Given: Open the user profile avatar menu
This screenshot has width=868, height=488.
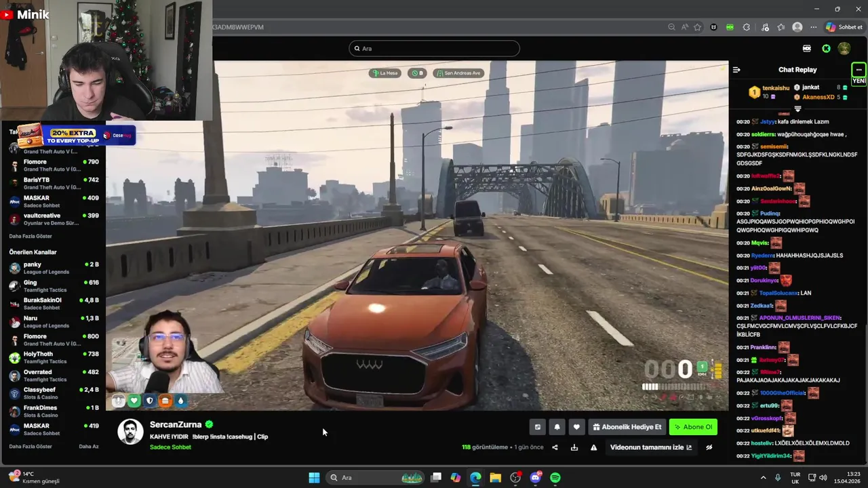Looking at the screenshot, I should [x=844, y=49].
